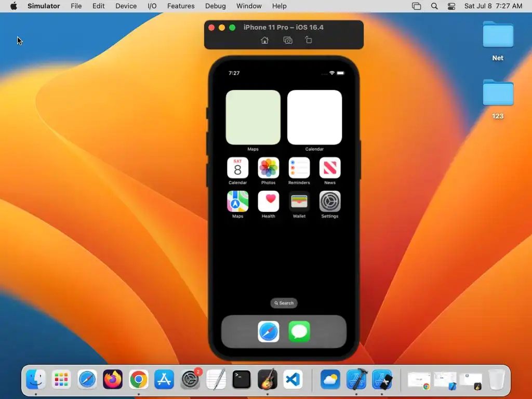Tap the Maps widget on the home screen

coord(253,117)
